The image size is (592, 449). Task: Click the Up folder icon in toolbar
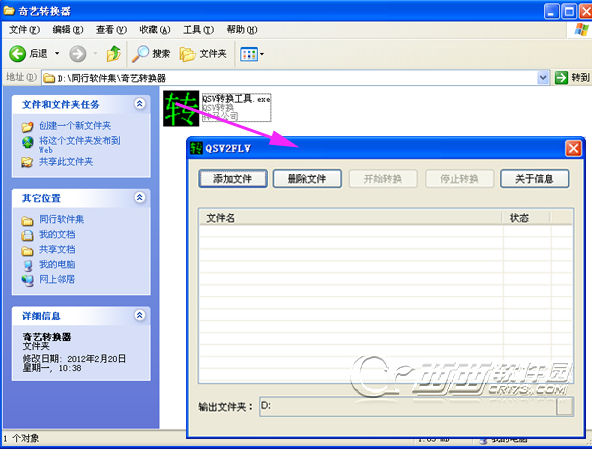click(113, 54)
